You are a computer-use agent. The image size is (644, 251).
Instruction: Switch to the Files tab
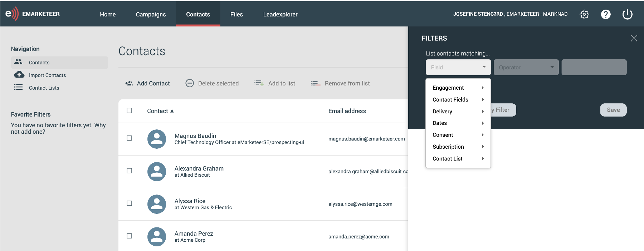tap(236, 14)
